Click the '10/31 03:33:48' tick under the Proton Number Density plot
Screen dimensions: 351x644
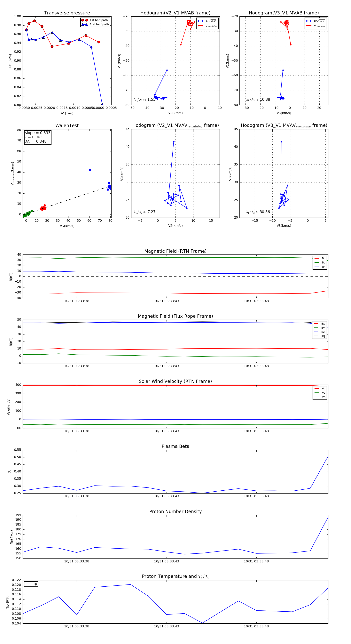coord(256,561)
